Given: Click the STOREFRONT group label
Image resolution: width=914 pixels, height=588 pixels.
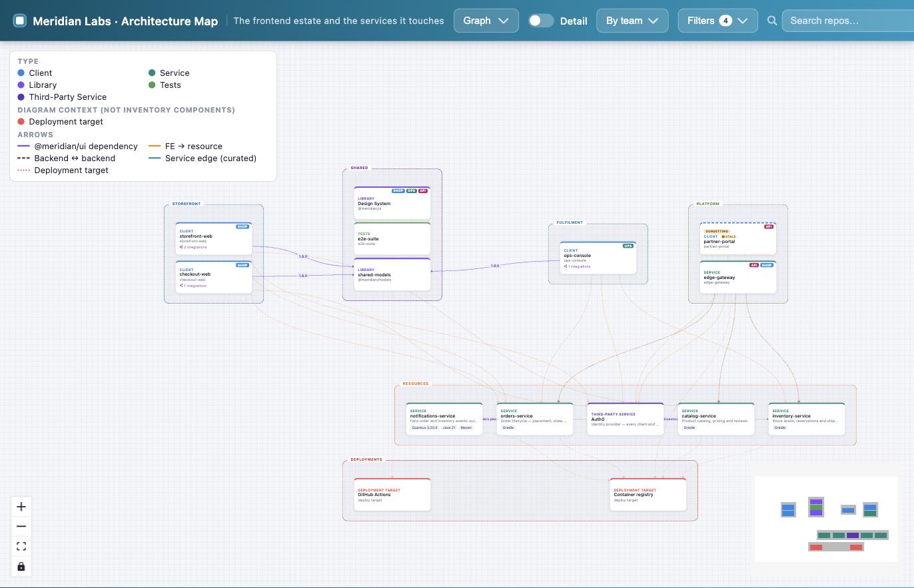Looking at the screenshot, I should [x=187, y=204].
